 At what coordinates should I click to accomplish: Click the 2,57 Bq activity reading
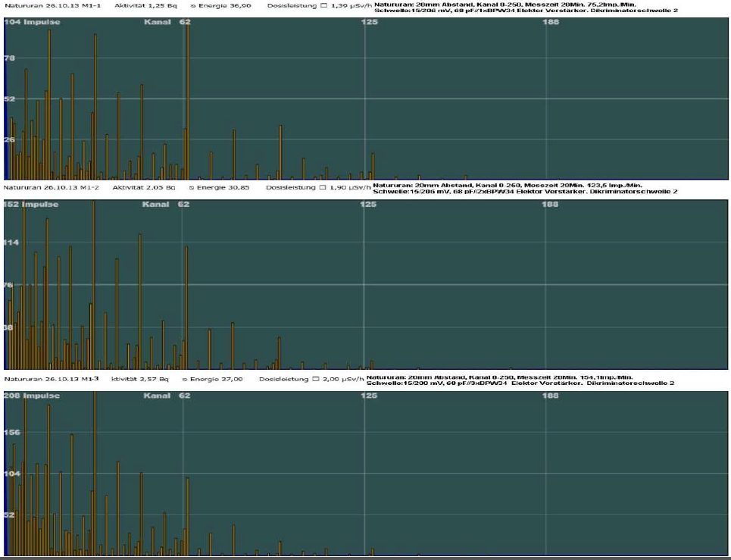tap(143, 378)
